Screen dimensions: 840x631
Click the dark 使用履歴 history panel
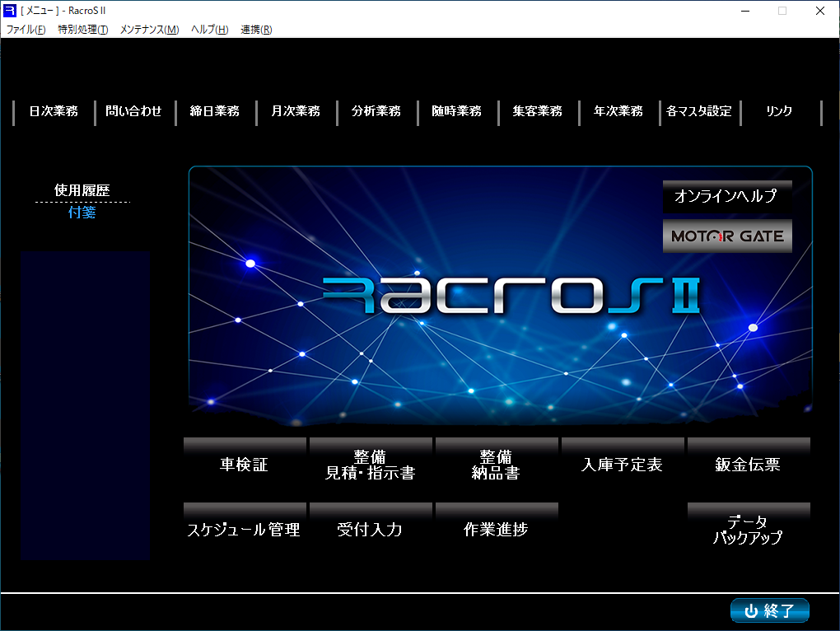(x=85, y=405)
